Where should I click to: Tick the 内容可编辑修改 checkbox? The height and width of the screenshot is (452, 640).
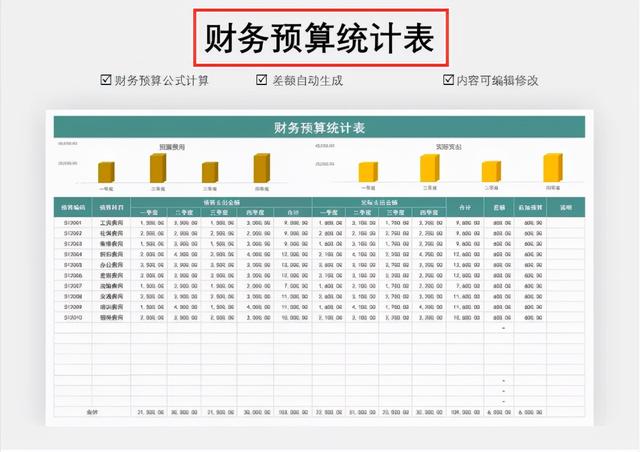click(448, 80)
